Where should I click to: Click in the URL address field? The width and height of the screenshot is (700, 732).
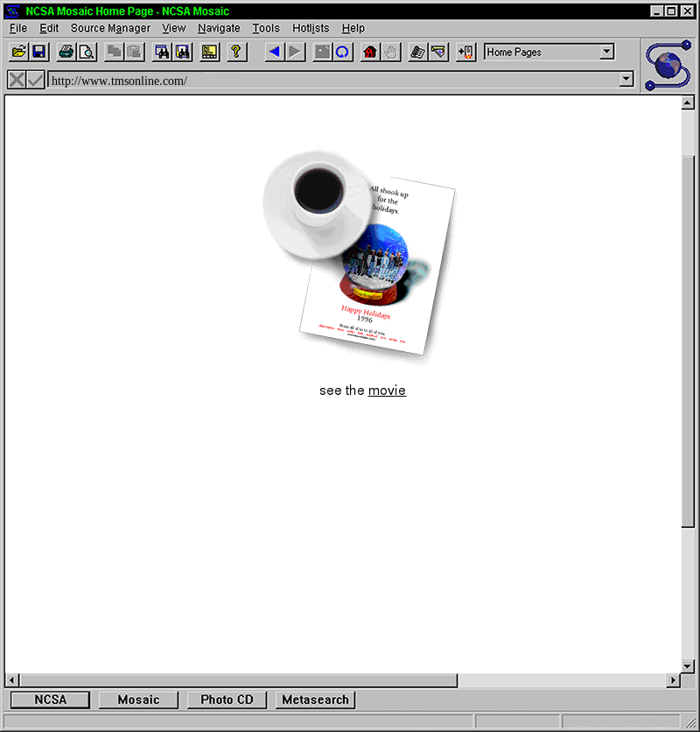332,81
